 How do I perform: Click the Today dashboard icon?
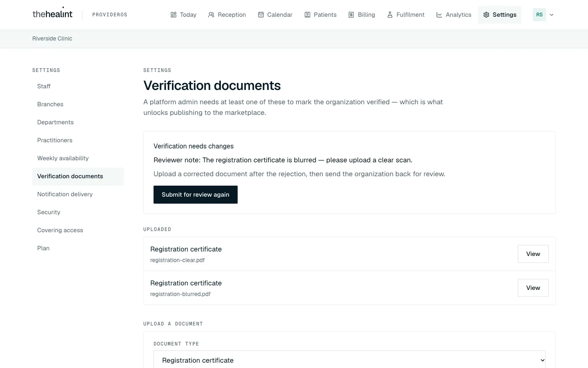[x=174, y=15]
